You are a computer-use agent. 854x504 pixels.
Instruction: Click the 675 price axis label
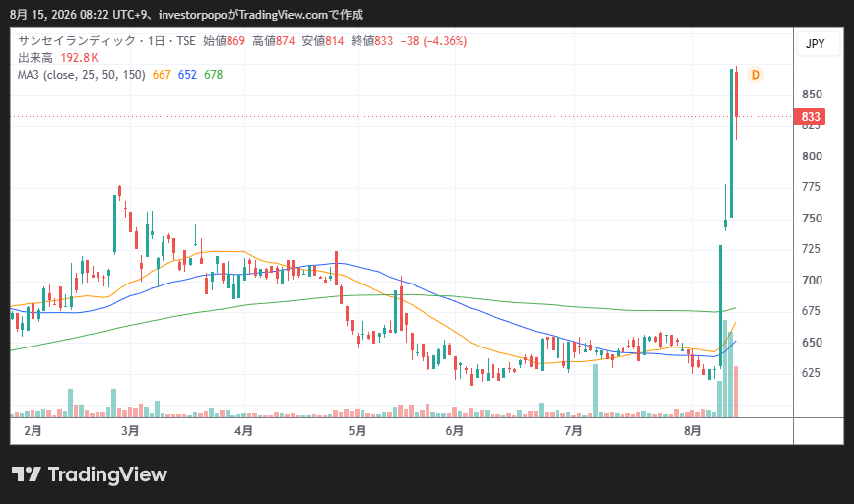(812, 311)
